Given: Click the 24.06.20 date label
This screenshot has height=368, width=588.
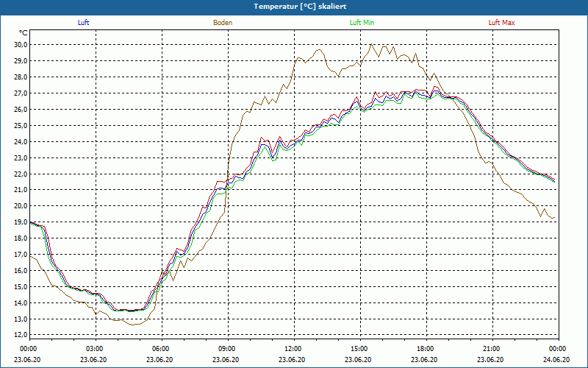Looking at the screenshot, I should point(556,359).
